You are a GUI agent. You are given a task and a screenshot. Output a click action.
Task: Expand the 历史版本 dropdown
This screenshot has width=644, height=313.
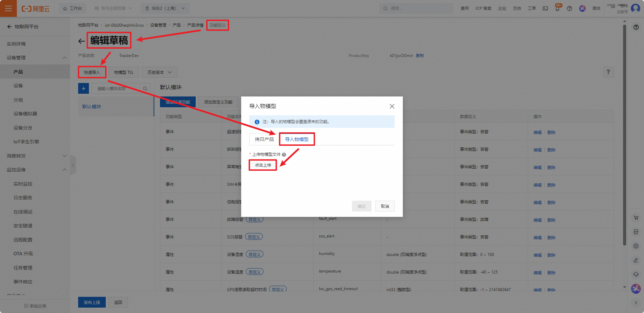point(159,72)
